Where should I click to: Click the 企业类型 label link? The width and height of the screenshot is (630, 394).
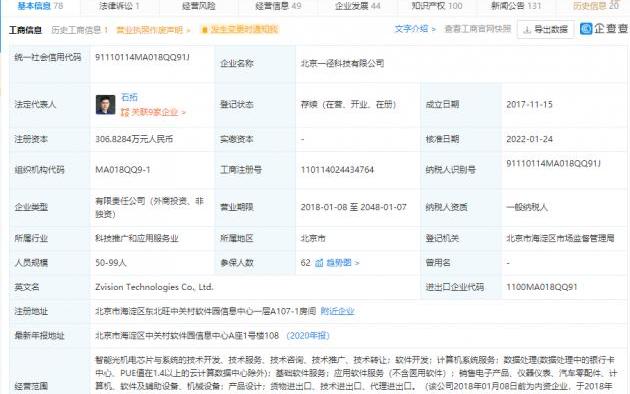point(31,207)
